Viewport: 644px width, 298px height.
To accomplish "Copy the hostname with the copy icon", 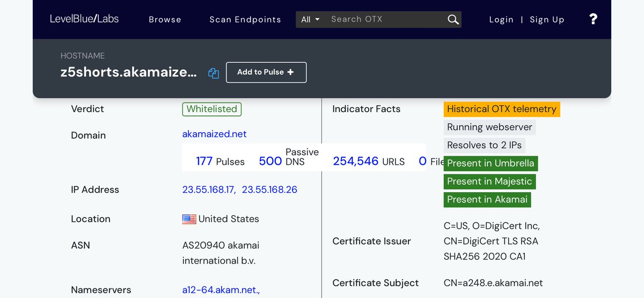I will [x=214, y=74].
